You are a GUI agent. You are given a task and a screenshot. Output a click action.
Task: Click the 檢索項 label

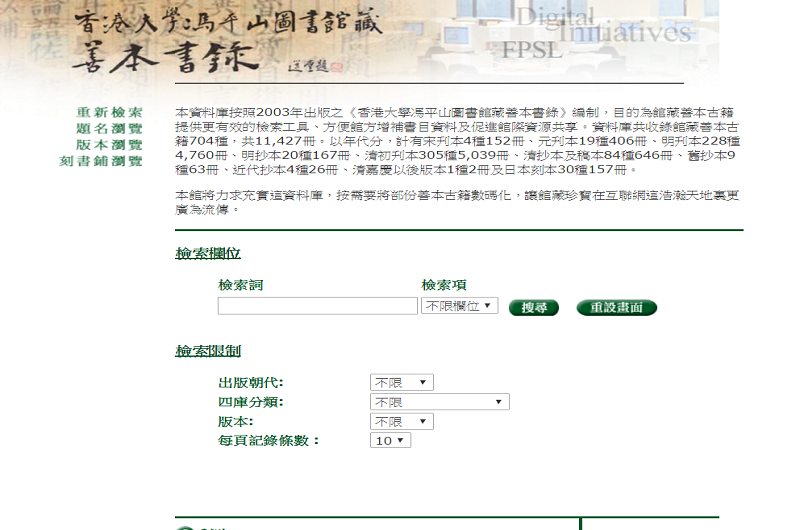[x=444, y=285]
